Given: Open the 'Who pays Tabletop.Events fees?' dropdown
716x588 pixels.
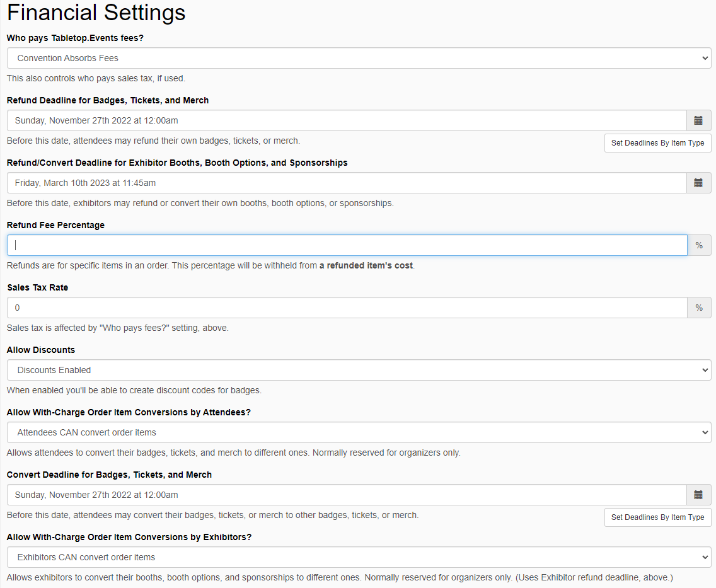Looking at the screenshot, I should 359,58.
